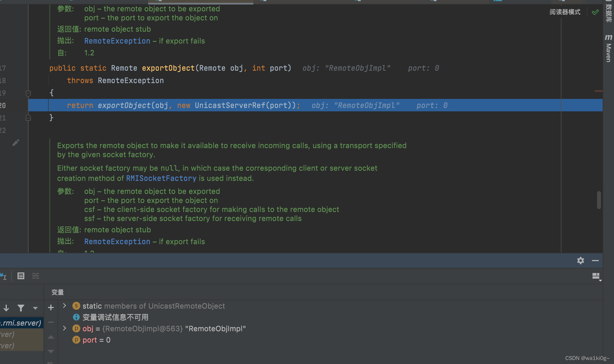Click the highlighted return exportObject line
614x364 pixels.
pyautogui.click(x=315, y=105)
